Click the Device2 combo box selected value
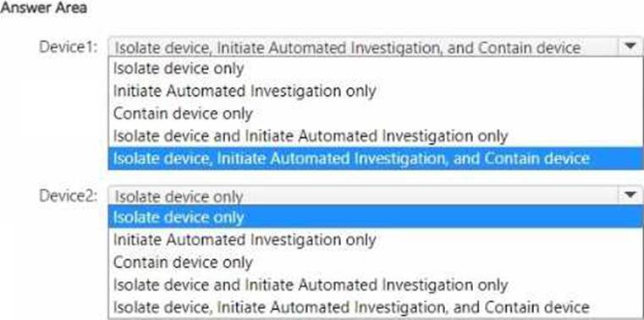This screenshot has width=644, height=320. tap(363, 196)
